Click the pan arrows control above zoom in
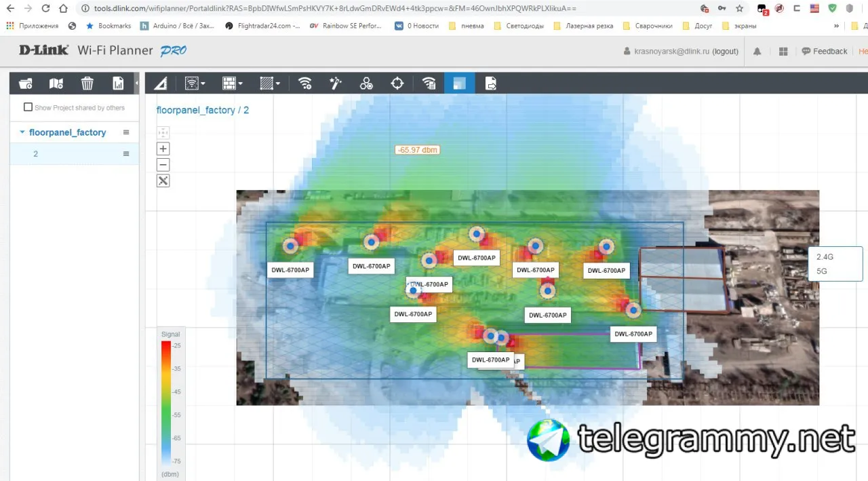The height and width of the screenshot is (481, 868). point(163,133)
